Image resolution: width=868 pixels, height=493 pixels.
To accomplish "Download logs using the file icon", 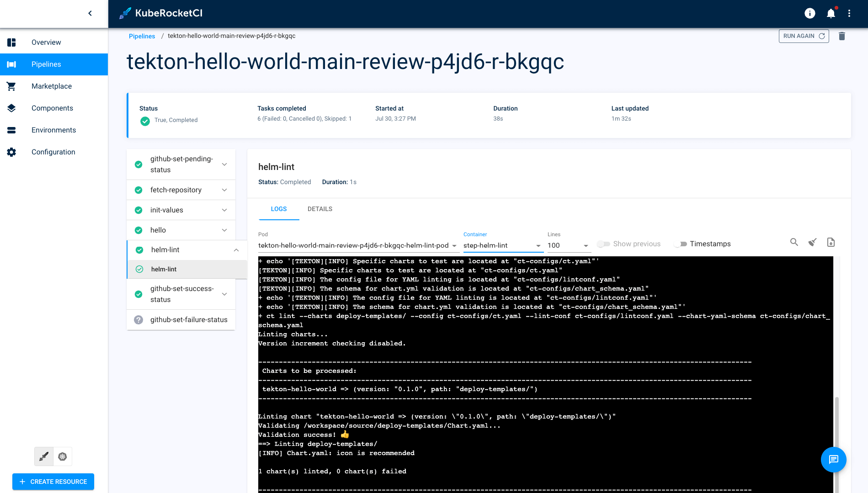I will pyautogui.click(x=831, y=242).
